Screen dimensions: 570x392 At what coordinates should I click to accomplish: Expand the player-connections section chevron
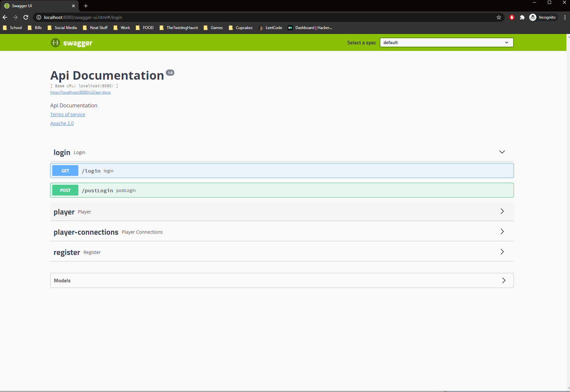(x=502, y=232)
